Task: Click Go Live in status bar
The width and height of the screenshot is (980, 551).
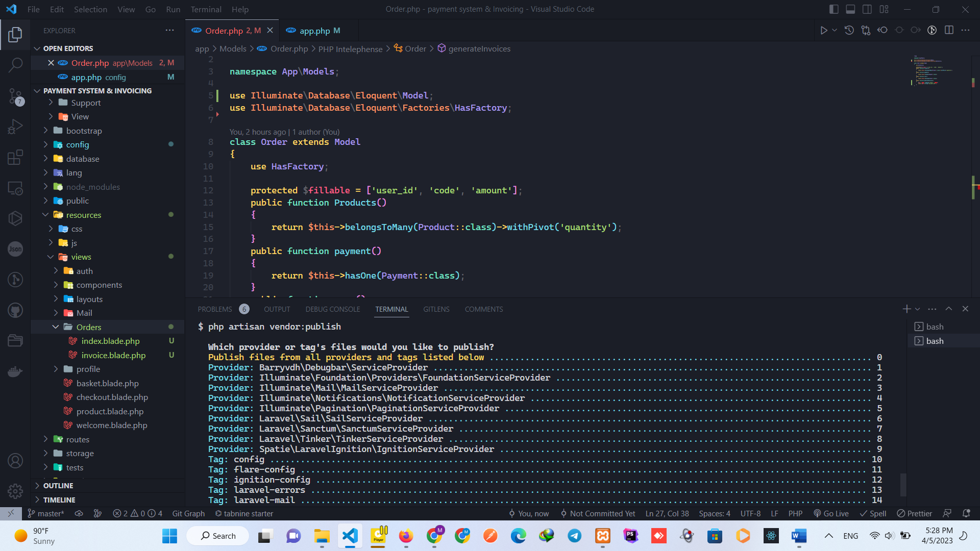Action: click(831, 513)
